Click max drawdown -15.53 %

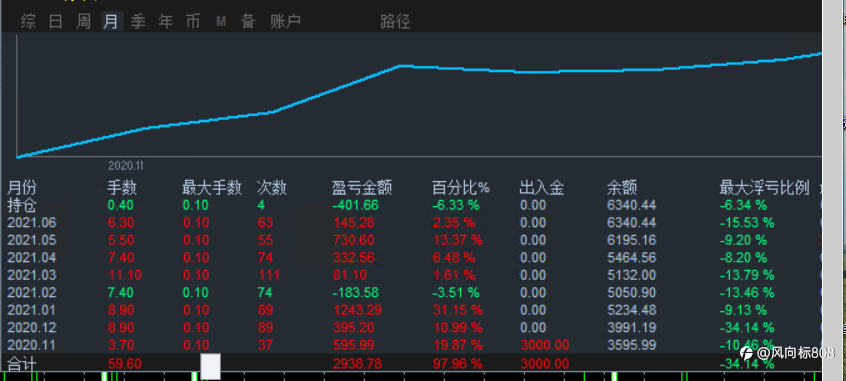[x=747, y=222]
